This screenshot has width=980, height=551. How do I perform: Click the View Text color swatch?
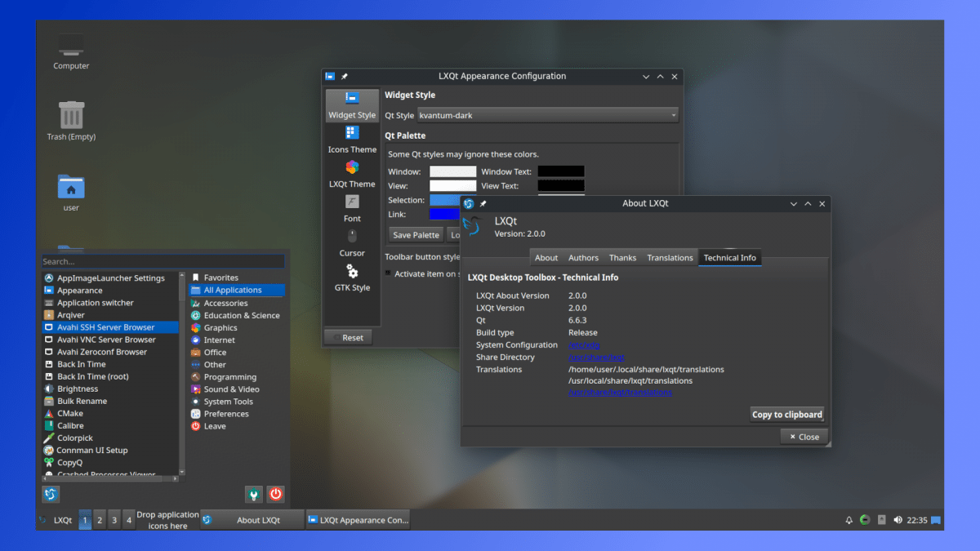coord(561,186)
